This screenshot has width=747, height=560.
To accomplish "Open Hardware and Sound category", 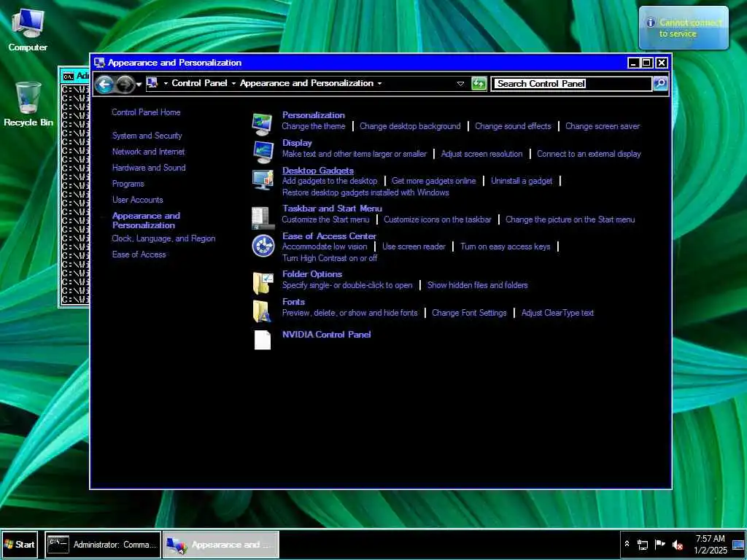I will point(149,168).
